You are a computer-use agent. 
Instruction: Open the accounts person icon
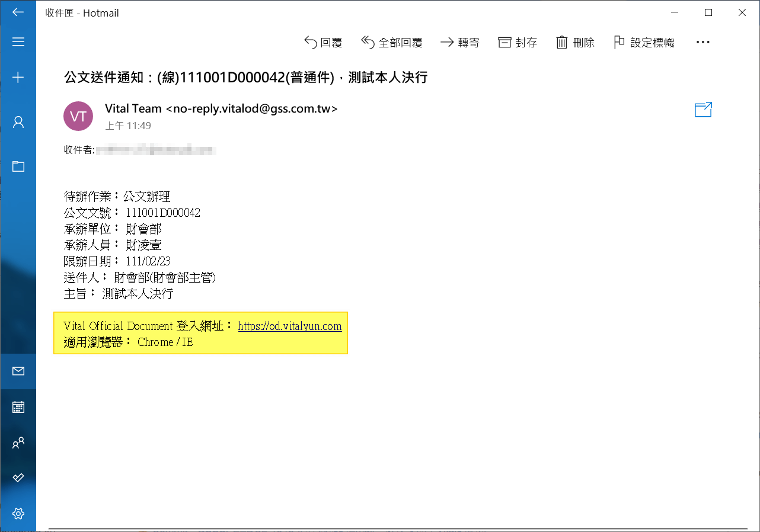[x=18, y=122]
